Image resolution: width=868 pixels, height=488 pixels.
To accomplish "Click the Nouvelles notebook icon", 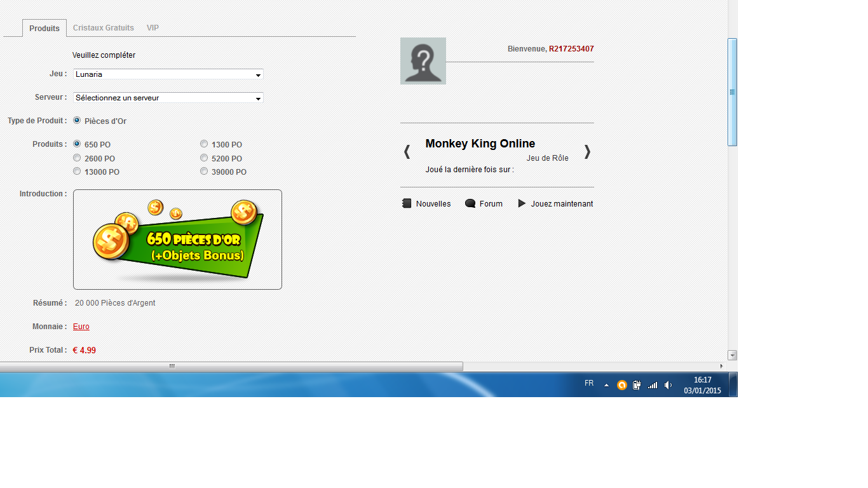I will point(407,203).
